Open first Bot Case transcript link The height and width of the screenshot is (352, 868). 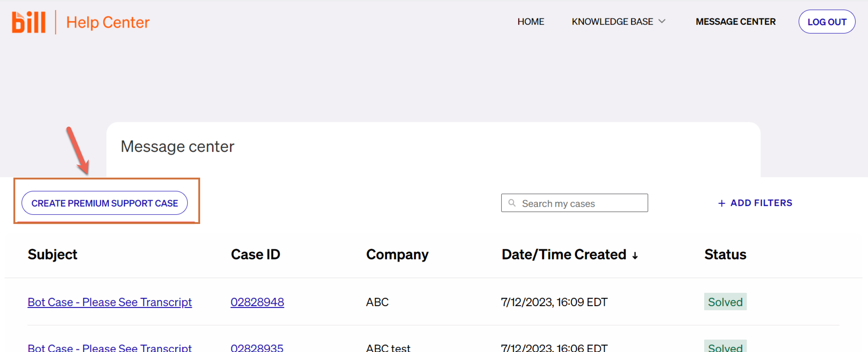point(109,302)
